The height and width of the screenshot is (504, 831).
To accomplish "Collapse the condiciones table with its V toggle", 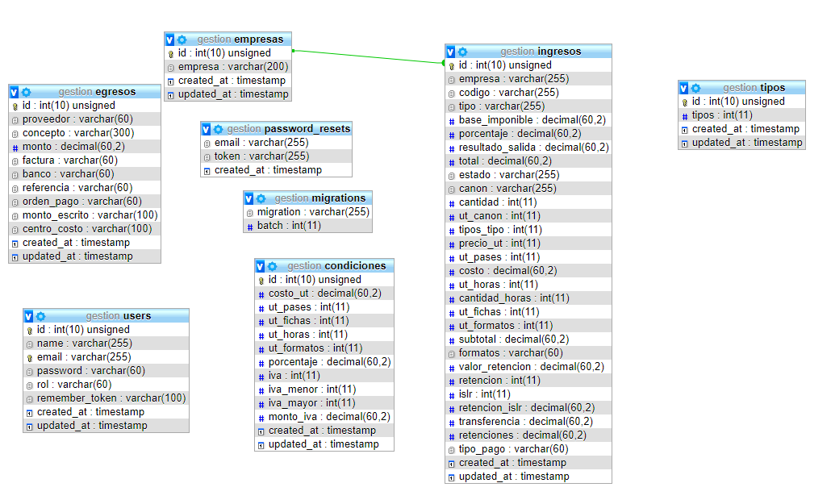I will click(261, 267).
